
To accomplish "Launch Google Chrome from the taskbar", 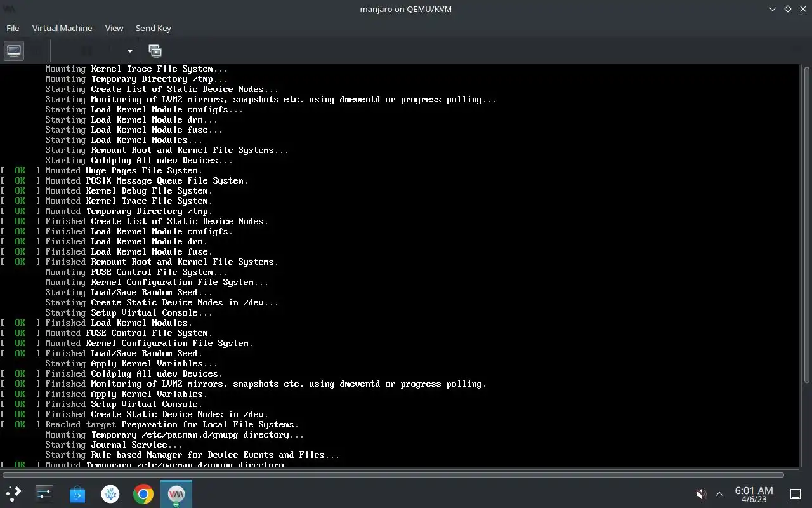I will coord(143,493).
